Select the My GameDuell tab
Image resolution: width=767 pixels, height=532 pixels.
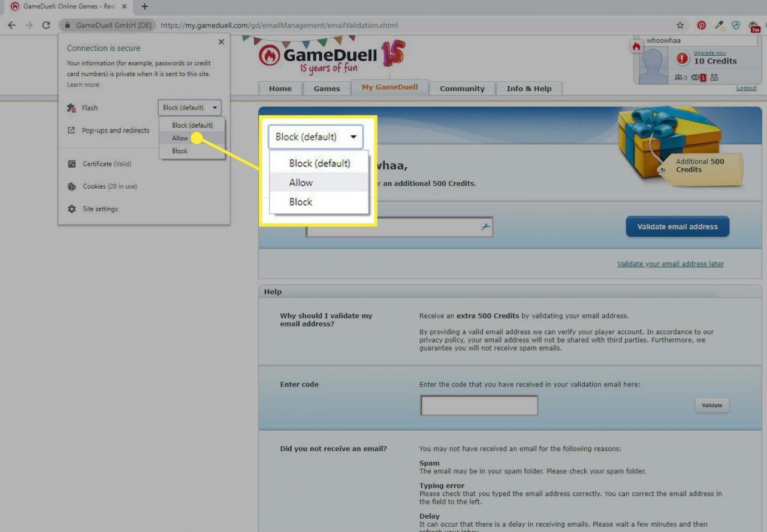(389, 87)
